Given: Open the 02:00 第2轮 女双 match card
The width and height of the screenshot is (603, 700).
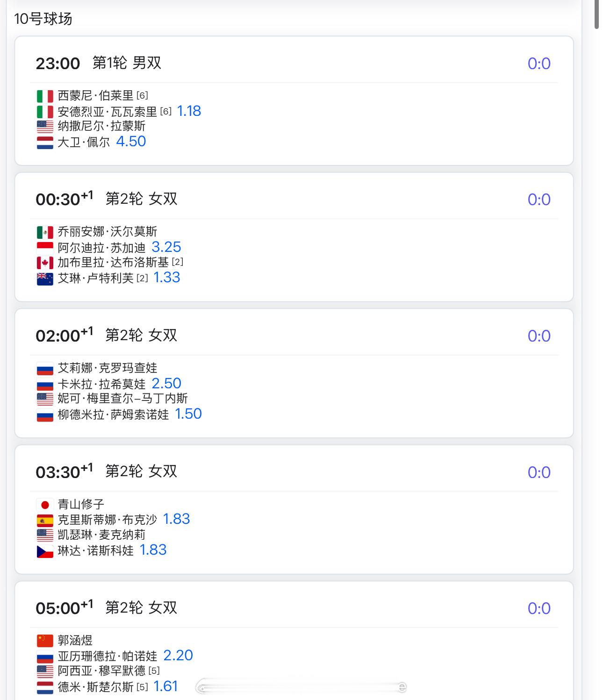Looking at the screenshot, I should tap(294, 373).
